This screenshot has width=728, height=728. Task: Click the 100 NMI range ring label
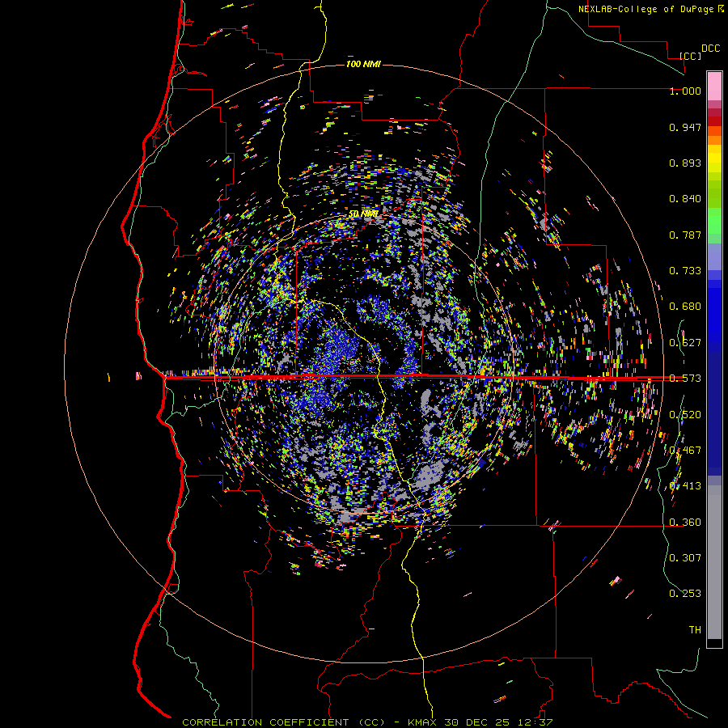(363, 64)
